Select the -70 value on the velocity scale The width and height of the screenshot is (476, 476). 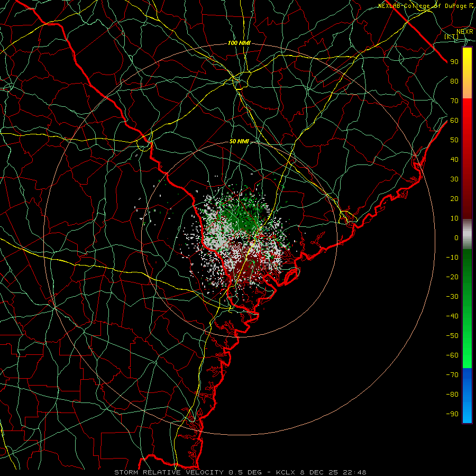point(452,375)
